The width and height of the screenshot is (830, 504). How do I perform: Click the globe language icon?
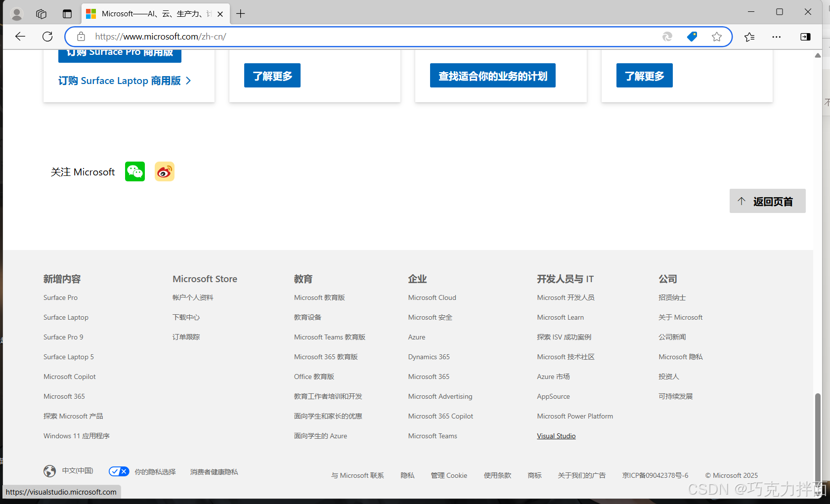pos(49,471)
